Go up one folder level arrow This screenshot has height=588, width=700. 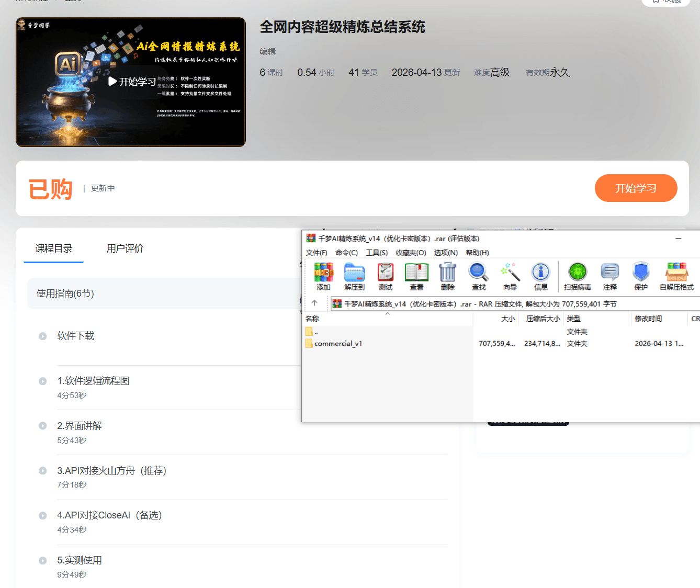[x=314, y=303]
